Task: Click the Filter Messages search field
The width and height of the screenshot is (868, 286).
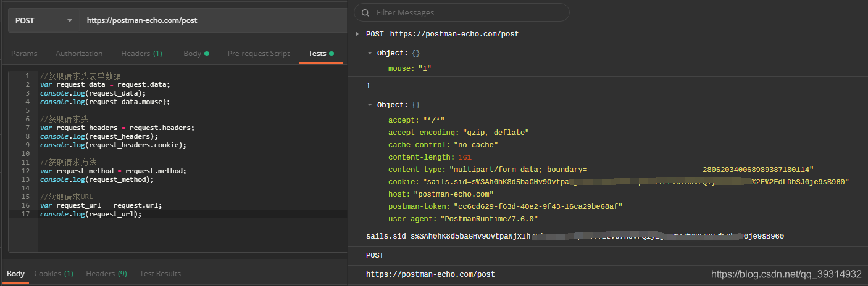Action: [462, 12]
